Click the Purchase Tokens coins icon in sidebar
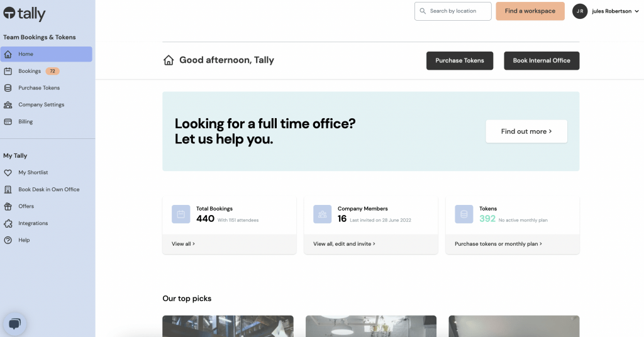The width and height of the screenshot is (644, 337). click(8, 88)
